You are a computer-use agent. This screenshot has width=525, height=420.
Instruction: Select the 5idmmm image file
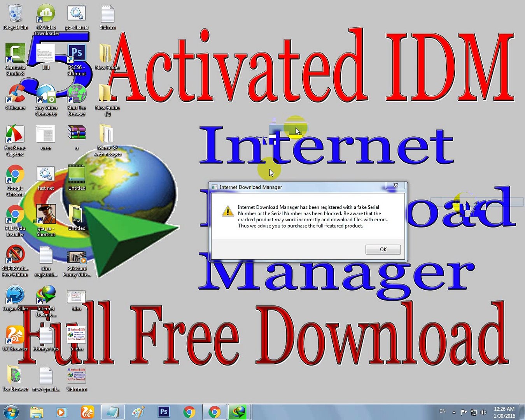point(77,379)
